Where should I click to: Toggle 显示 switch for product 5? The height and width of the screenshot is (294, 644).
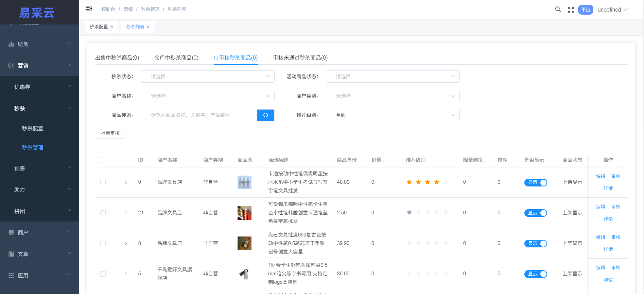coord(536,274)
